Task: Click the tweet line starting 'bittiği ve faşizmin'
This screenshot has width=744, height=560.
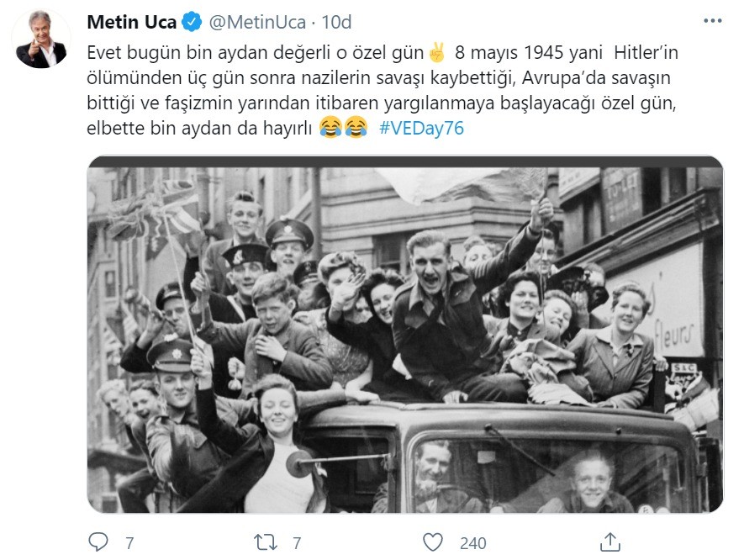Action: click(382, 103)
